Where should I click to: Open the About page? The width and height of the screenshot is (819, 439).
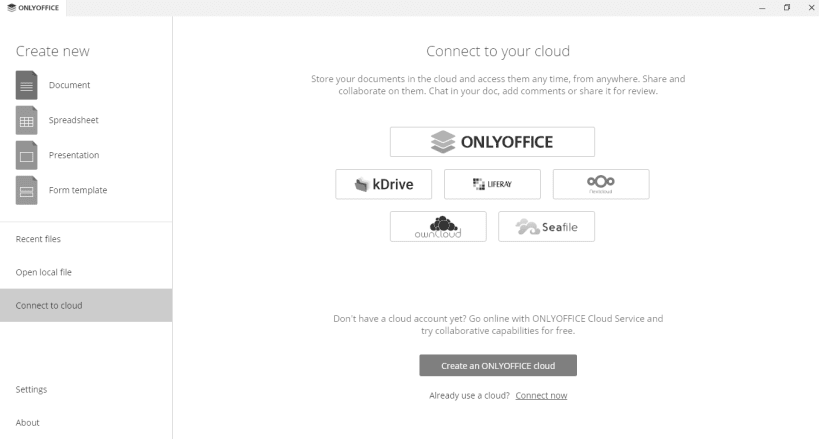tap(86, 422)
